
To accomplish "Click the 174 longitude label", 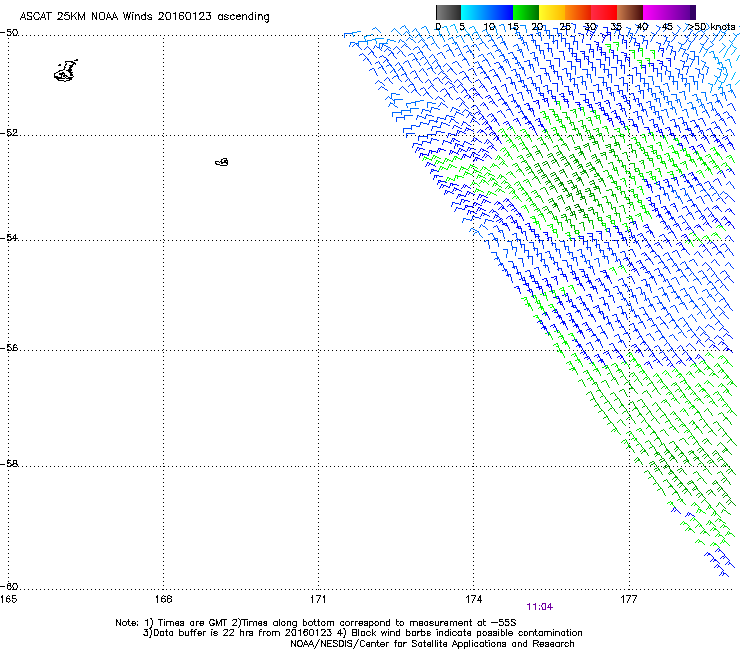I will (473, 599).
